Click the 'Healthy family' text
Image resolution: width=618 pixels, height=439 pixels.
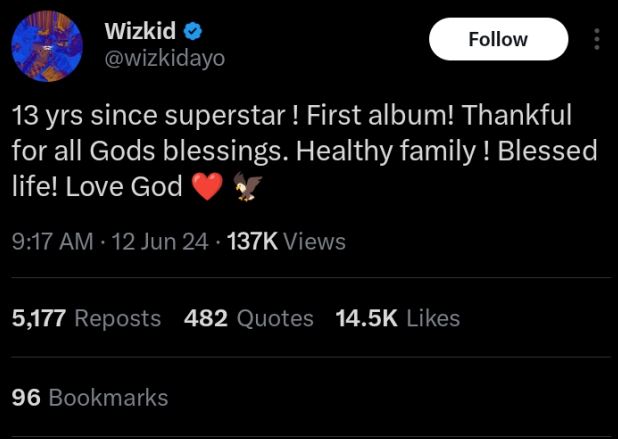402,151
